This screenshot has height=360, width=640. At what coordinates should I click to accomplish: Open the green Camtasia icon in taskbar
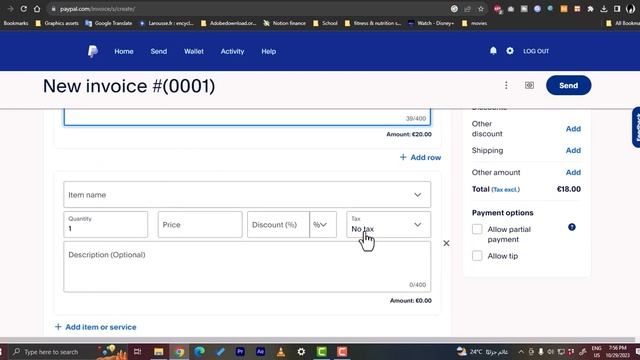click(x=322, y=351)
